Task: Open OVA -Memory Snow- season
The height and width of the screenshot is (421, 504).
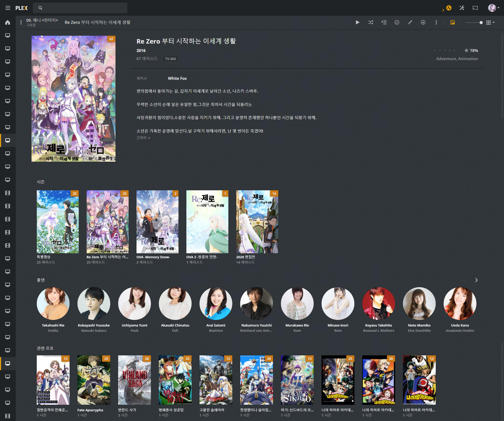Action: (x=157, y=222)
